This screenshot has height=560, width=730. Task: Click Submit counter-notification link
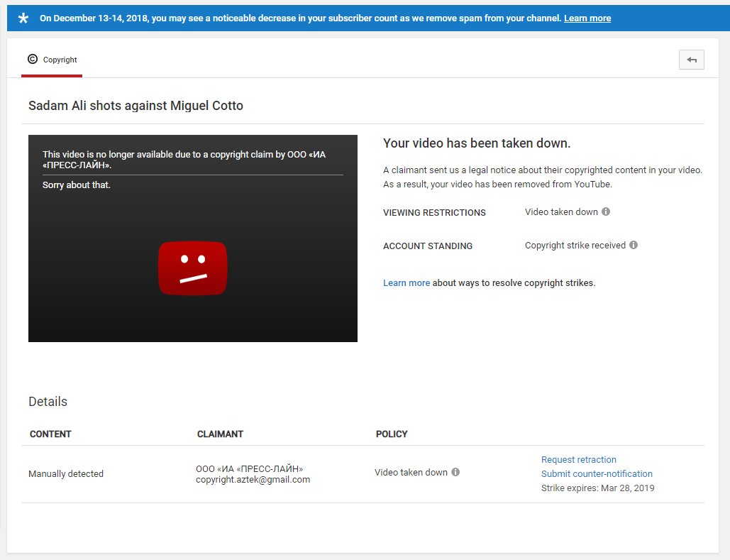coord(597,474)
